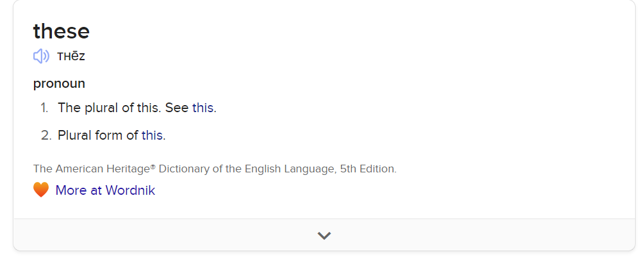
Task: Click the orange heart icon
Action: pos(41,190)
